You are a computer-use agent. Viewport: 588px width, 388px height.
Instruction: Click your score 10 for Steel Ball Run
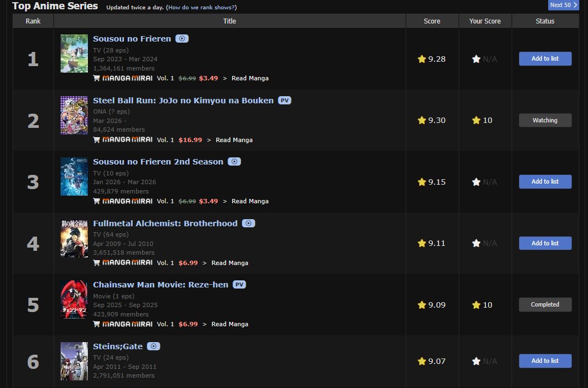(x=488, y=120)
